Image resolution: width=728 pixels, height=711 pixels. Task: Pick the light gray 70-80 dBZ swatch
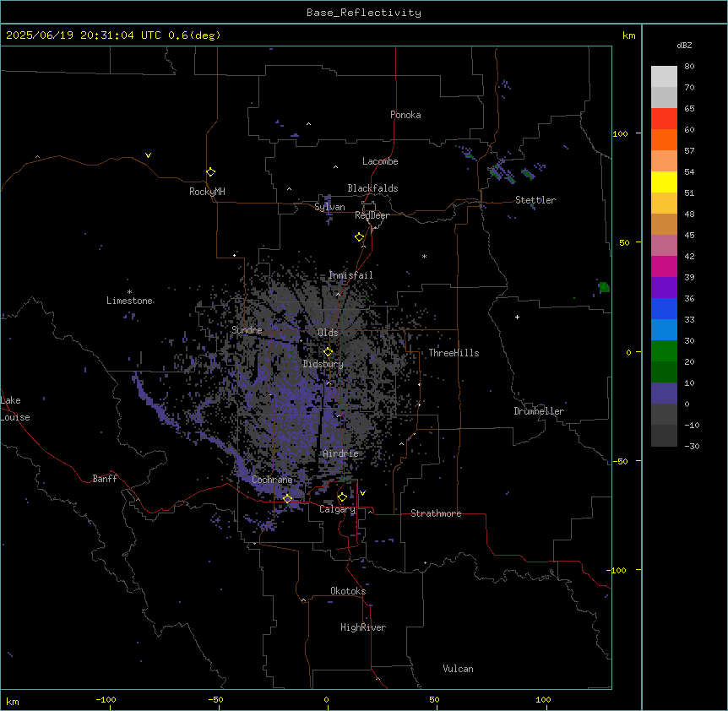click(664, 77)
